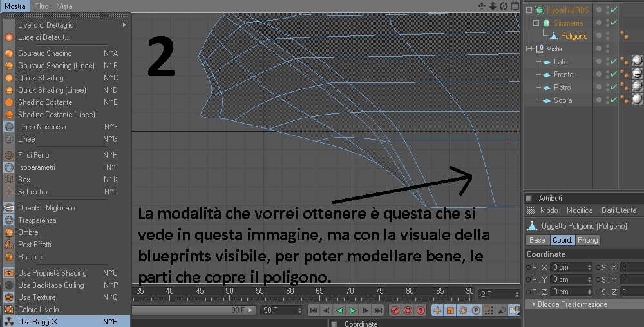Click the viewport pan arrows icon
644x327 pixels.
[x=482, y=6]
